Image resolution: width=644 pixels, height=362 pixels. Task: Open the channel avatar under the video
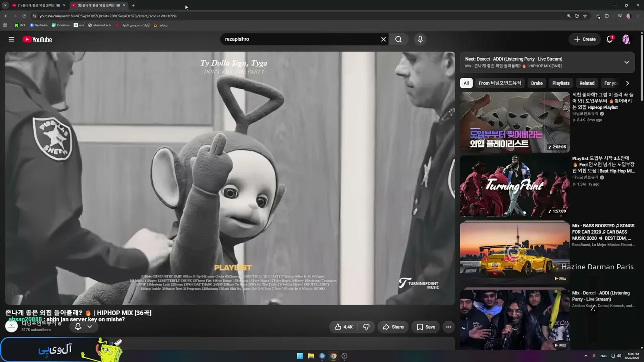[11, 326]
